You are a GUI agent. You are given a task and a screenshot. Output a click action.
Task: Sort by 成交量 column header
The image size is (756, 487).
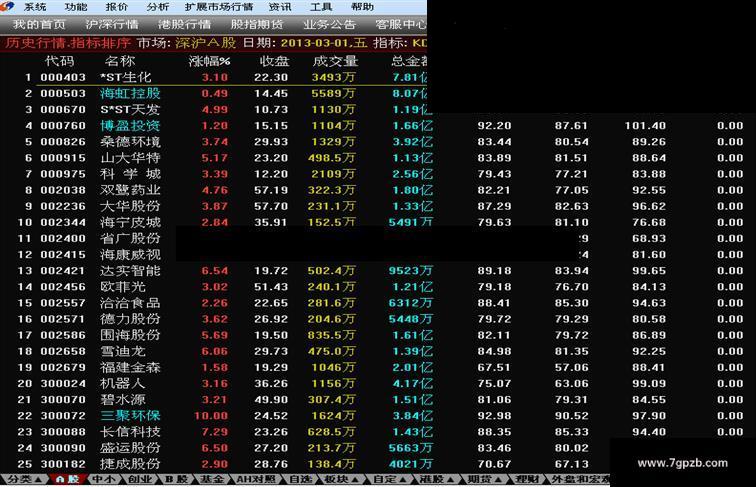[x=335, y=61]
